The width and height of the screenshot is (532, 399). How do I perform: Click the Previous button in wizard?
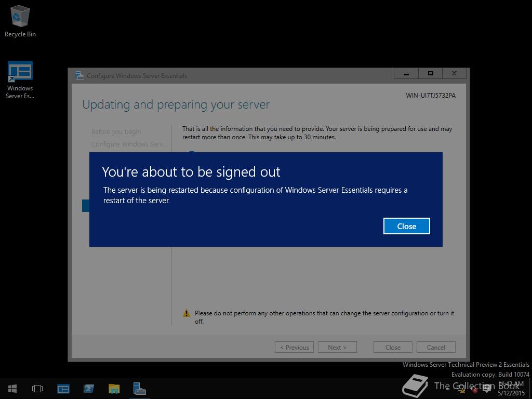(294, 347)
